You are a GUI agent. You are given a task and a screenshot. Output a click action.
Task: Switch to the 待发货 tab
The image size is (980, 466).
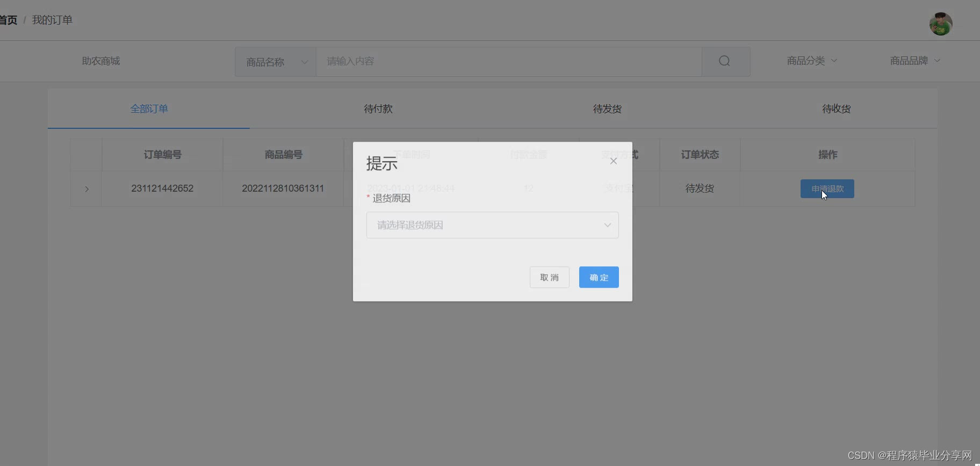tap(607, 109)
